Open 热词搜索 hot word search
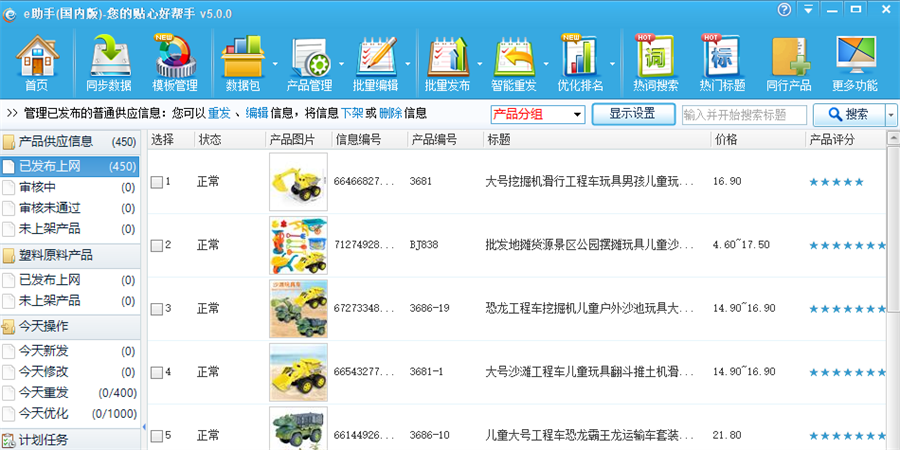 click(655, 62)
